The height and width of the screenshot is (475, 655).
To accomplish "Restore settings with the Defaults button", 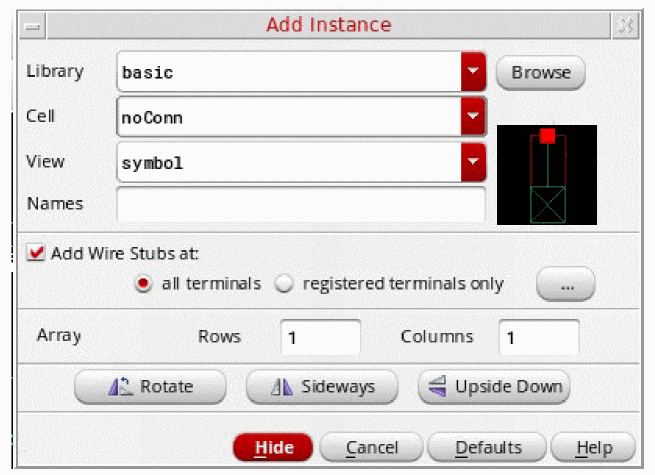I will [x=488, y=447].
